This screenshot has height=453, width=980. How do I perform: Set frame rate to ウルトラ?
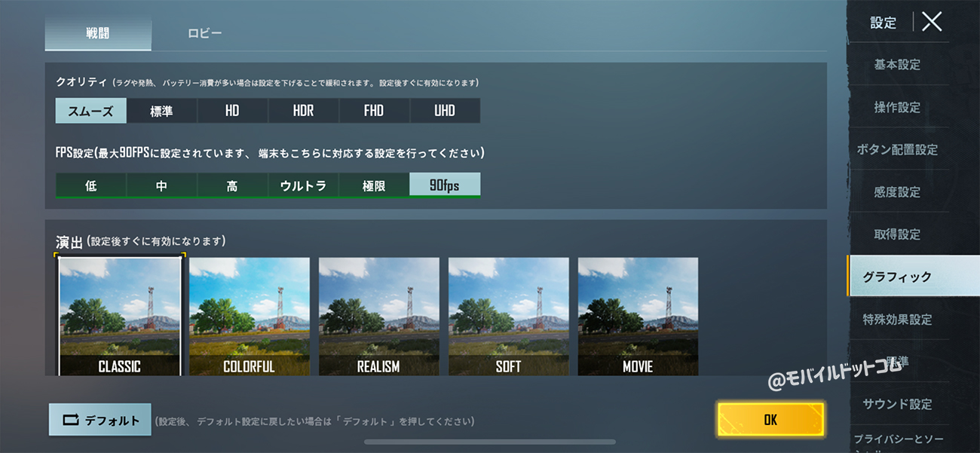tap(303, 185)
